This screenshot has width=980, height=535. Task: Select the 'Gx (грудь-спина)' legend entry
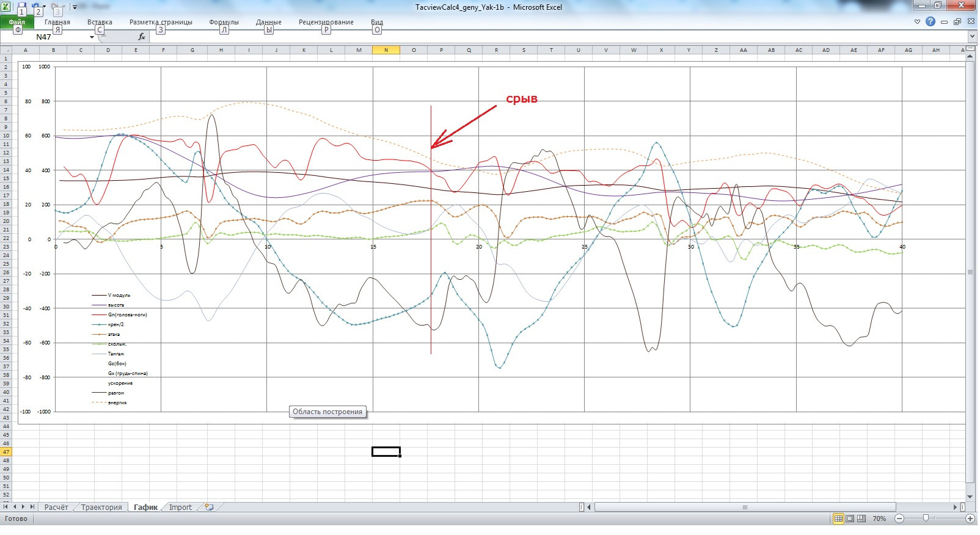tap(128, 373)
